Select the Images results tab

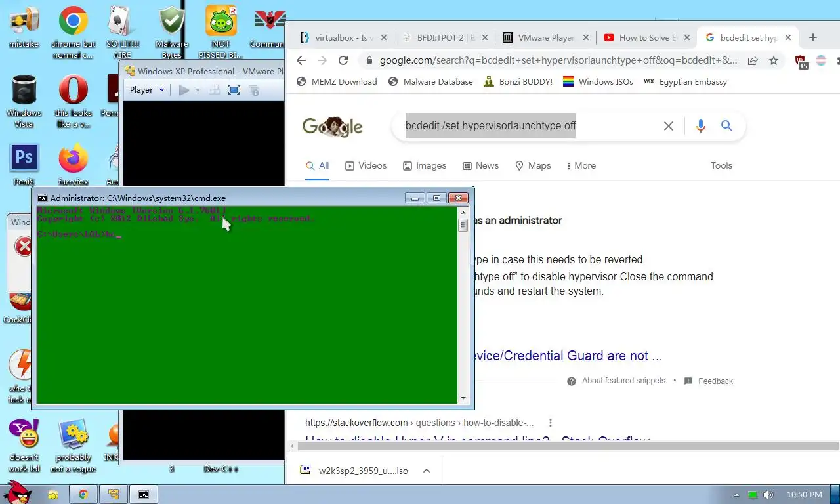tap(424, 166)
